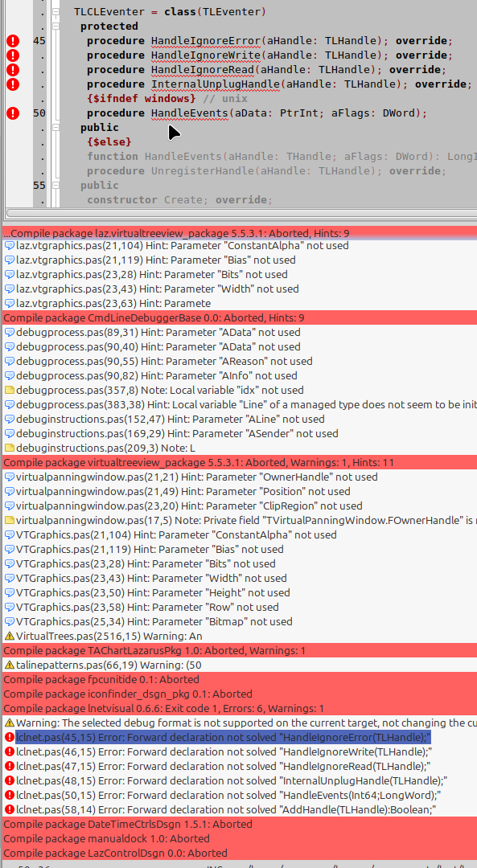Click UnregisterHandle in the greyed-out code
The width and height of the screenshot is (477, 868).
point(202,170)
